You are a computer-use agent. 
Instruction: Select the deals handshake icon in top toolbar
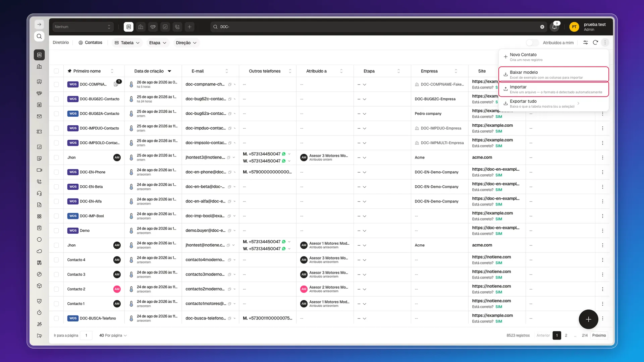click(x=153, y=27)
